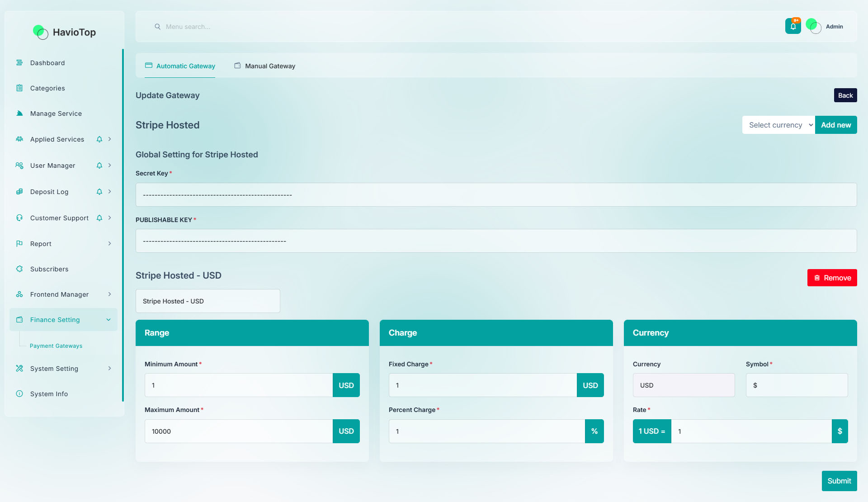868x502 pixels.
Task: Click the Deposit Log sidebar icon
Action: point(19,192)
